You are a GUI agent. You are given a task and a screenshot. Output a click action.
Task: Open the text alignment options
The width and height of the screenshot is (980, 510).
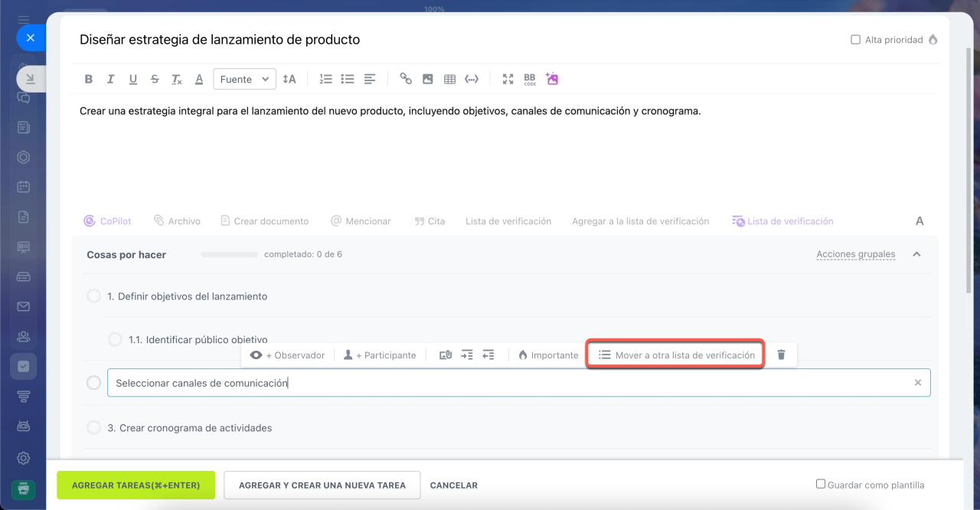coord(370,79)
